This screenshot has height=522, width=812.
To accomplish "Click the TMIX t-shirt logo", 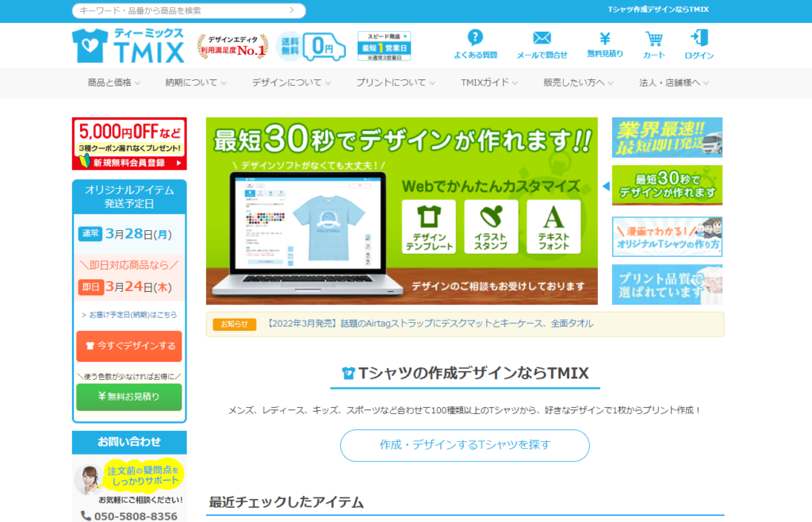I will 128,45.
